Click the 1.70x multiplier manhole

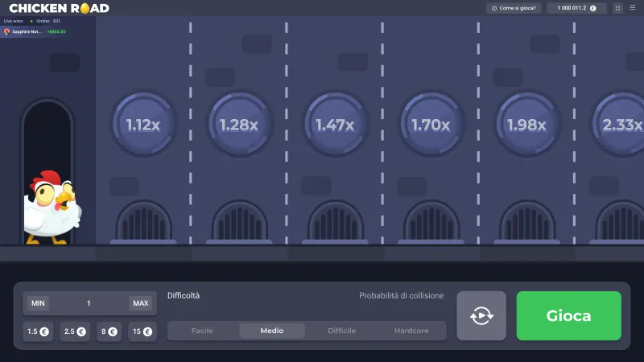tap(431, 125)
